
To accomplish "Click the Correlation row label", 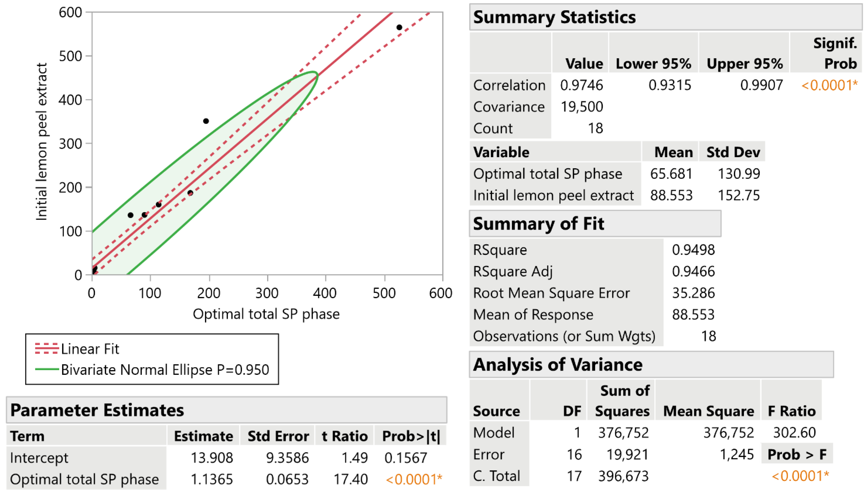I will [x=509, y=85].
